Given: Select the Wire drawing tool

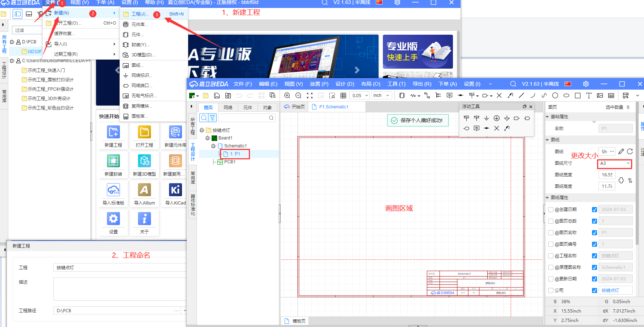Looking at the screenshot, I should (x=427, y=95).
